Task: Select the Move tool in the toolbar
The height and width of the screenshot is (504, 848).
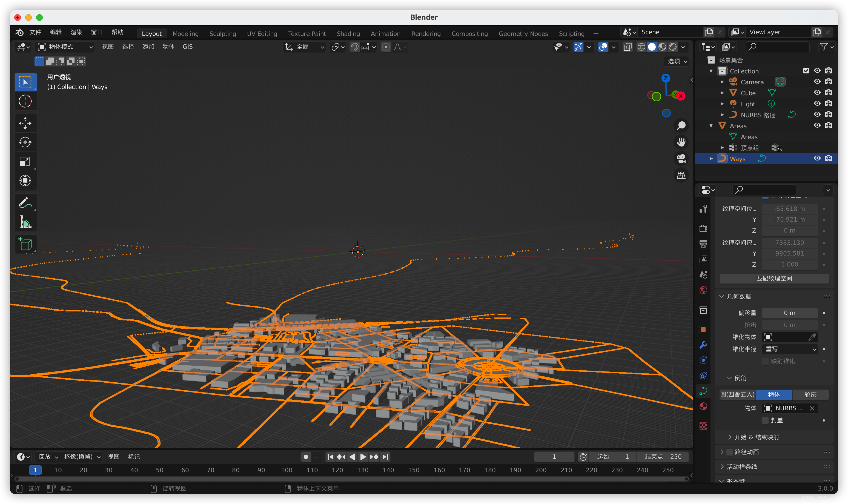Action: pyautogui.click(x=25, y=123)
